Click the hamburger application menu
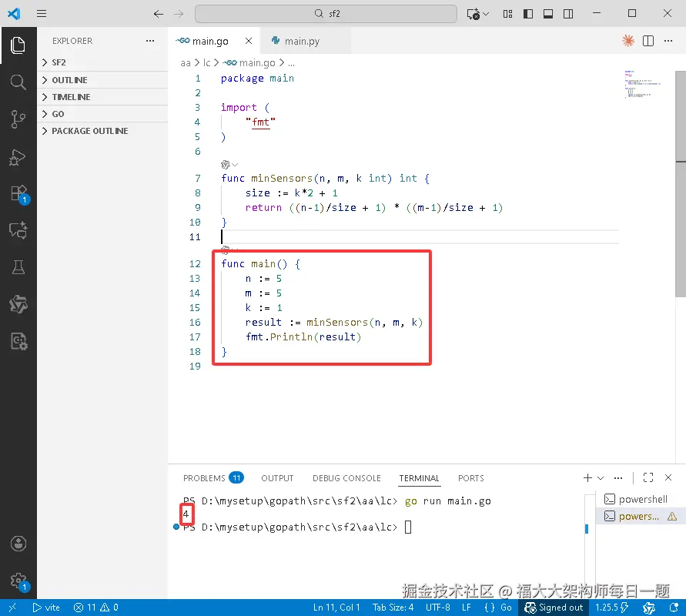This screenshot has height=616, width=686. [x=42, y=14]
